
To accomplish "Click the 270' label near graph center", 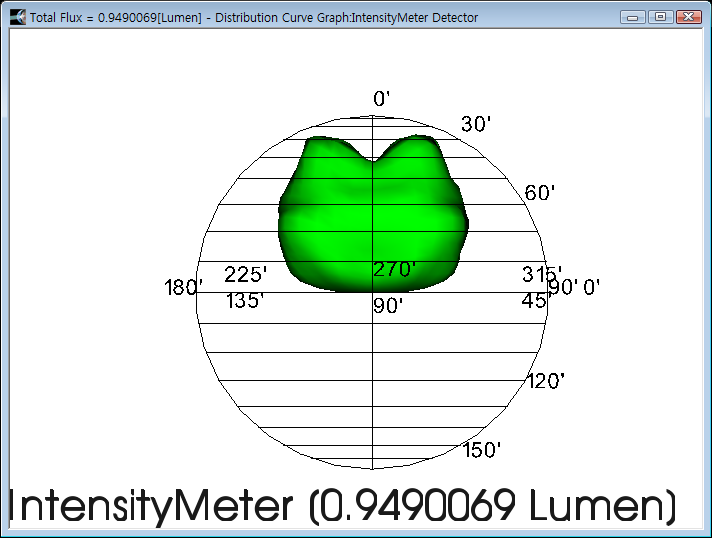I will 394,270.
